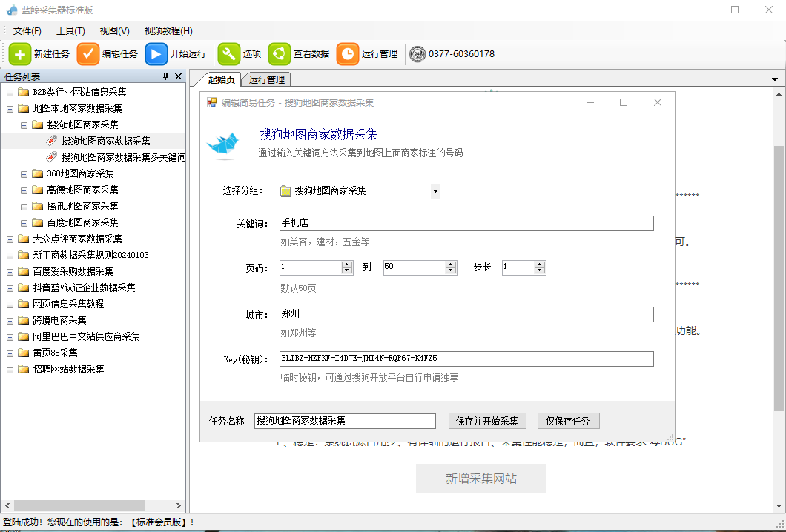This screenshot has width=786, height=532.
Task: Expand the 大众点评商家数据采集 tree node
Action: point(10,239)
